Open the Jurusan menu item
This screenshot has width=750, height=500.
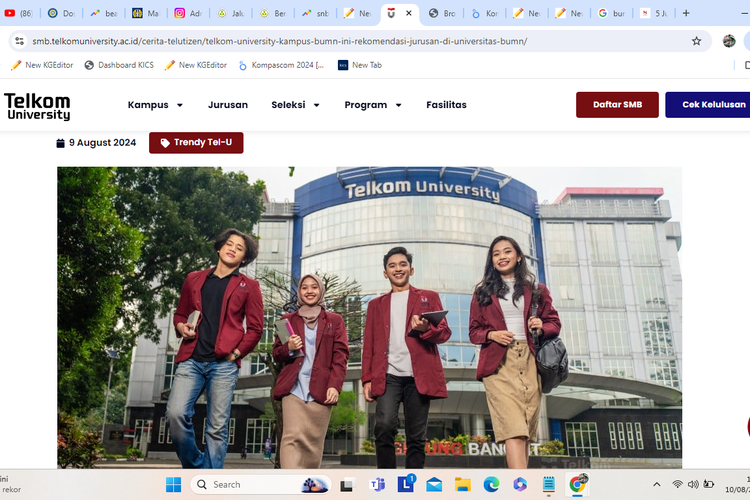tap(228, 105)
